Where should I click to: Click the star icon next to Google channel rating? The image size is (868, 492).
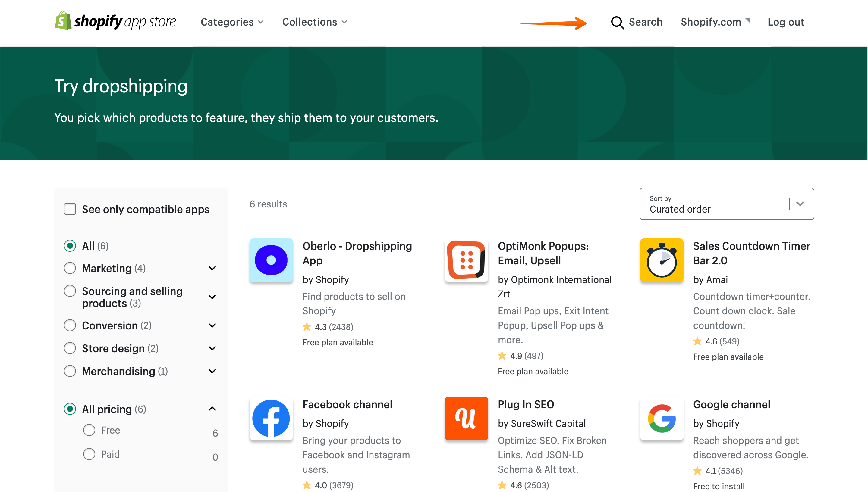(697, 470)
